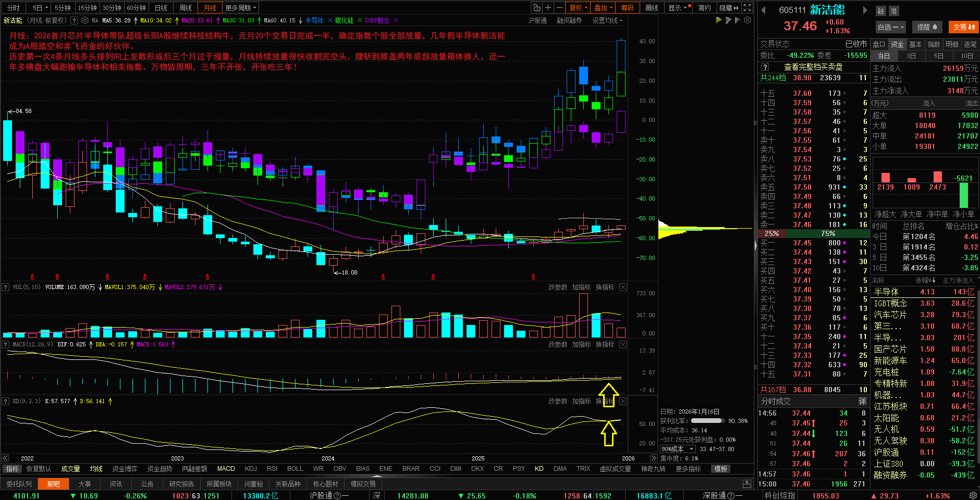Screen dimensions: 980x500
Task: Click the lock icon in chart toolbar
Action: [536, 8]
